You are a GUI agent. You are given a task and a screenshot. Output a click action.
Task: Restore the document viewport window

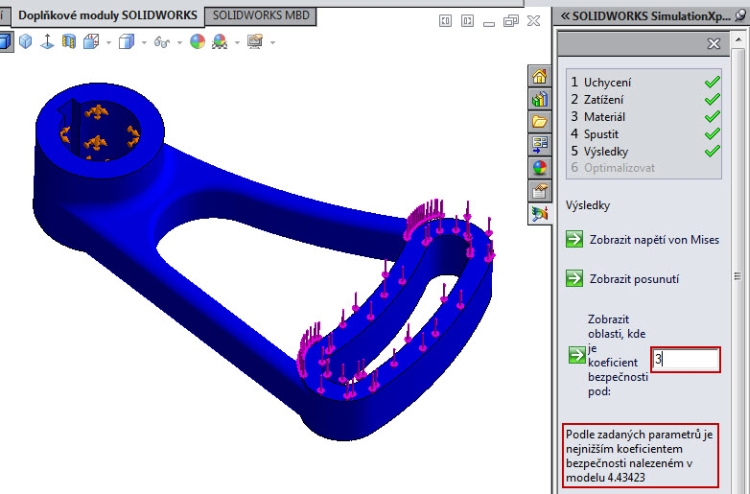[511, 21]
